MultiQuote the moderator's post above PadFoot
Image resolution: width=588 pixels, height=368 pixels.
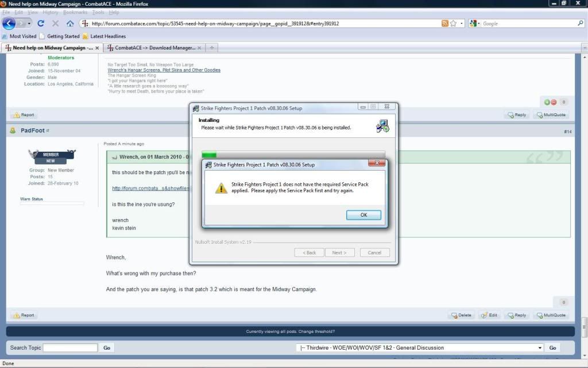tap(551, 114)
